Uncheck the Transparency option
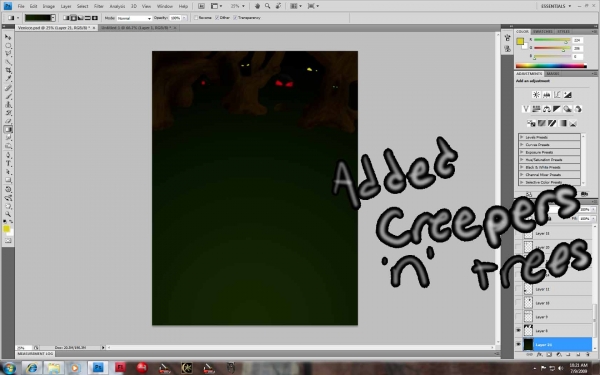The height and width of the screenshot is (375, 600). point(235,18)
